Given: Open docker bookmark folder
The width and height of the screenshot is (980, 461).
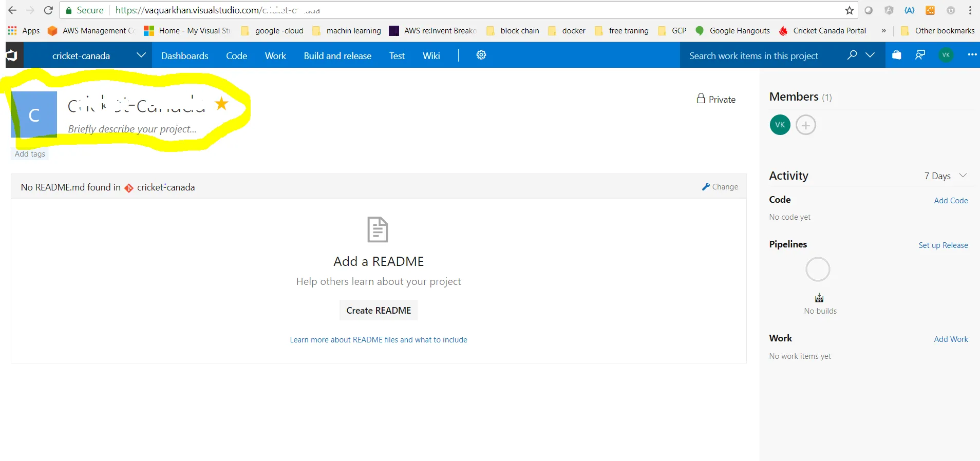Looking at the screenshot, I should pyautogui.click(x=567, y=31).
